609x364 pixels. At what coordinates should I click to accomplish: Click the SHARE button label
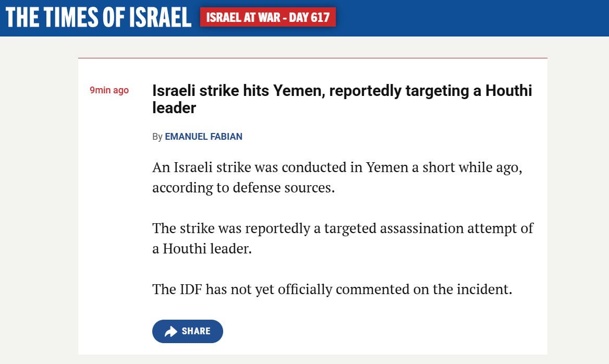[x=196, y=331]
